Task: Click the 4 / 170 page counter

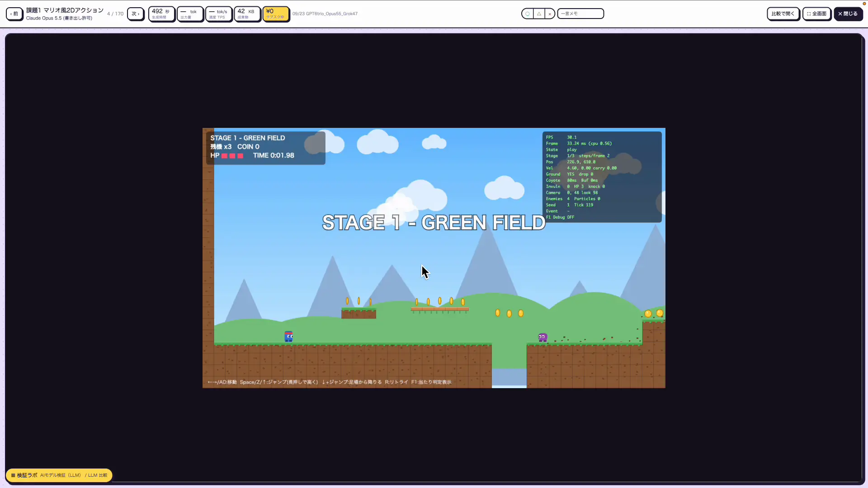Action: [115, 14]
